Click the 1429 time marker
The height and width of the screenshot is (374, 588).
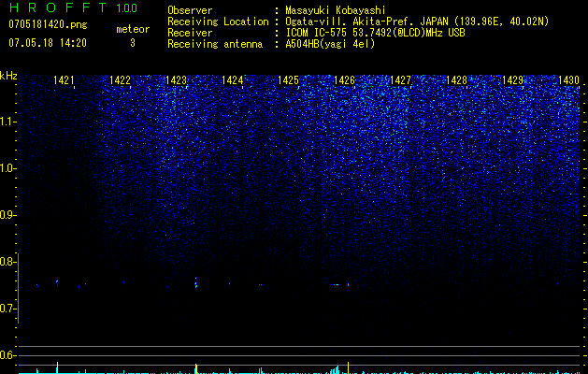(512, 80)
